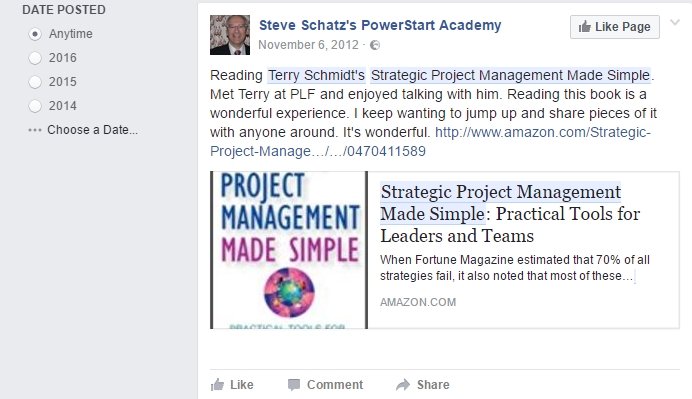The height and width of the screenshot is (399, 692).
Task: Click the three-dots icon beside Choose a Date
Action: [x=35, y=130]
